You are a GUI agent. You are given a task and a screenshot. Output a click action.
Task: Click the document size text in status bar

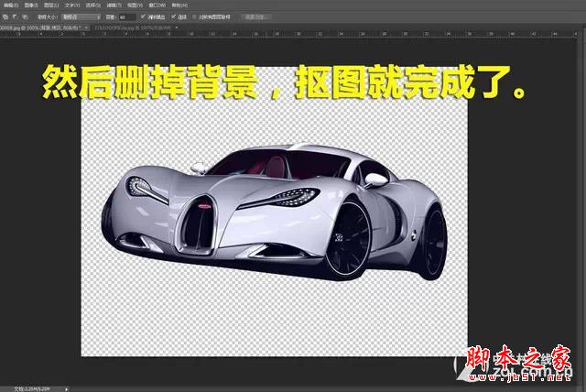pos(32,389)
